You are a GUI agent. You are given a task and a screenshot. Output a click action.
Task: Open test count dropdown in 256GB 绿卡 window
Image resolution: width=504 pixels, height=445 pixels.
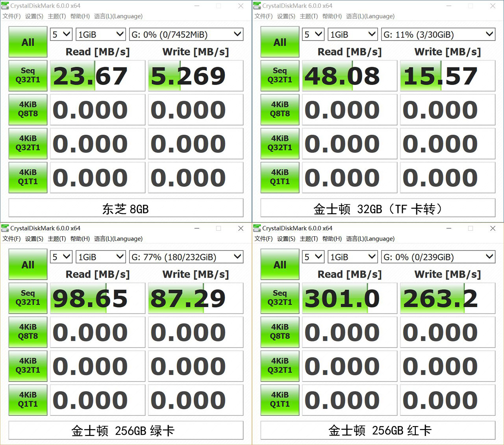click(61, 257)
